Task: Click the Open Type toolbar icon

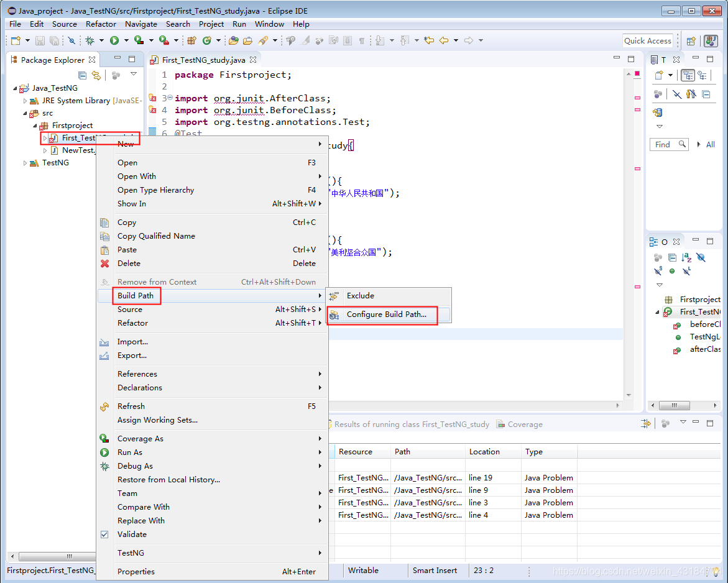Action: (x=234, y=41)
